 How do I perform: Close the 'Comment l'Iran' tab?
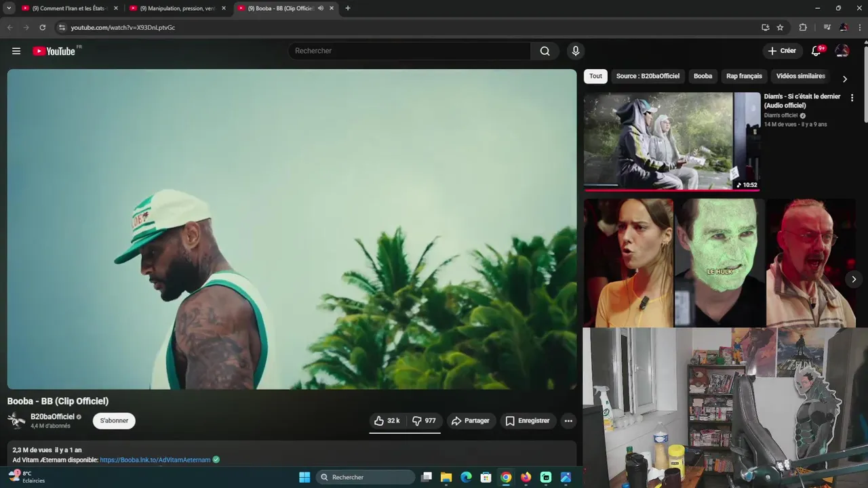pos(116,8)
